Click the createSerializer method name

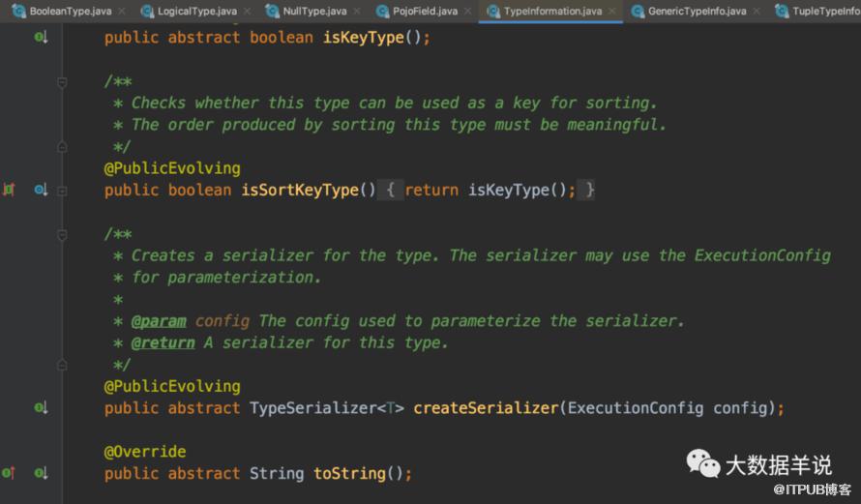click(486, 408)
